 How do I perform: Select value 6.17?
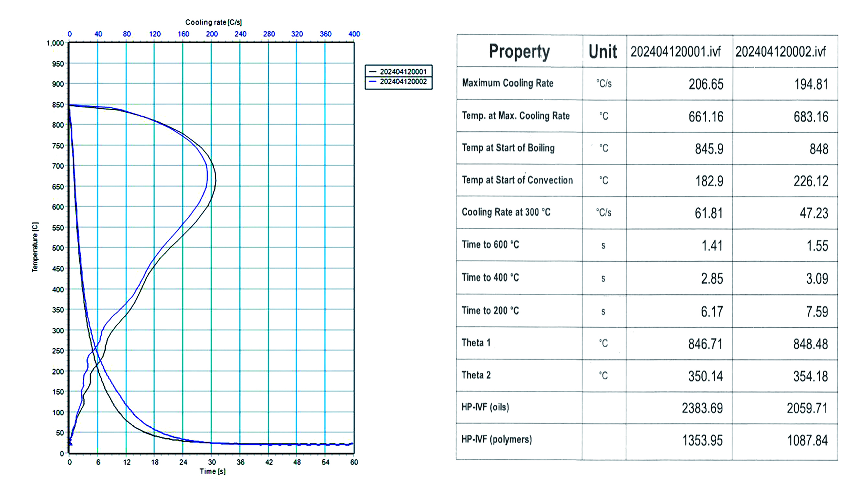click(x=712, y=312)
